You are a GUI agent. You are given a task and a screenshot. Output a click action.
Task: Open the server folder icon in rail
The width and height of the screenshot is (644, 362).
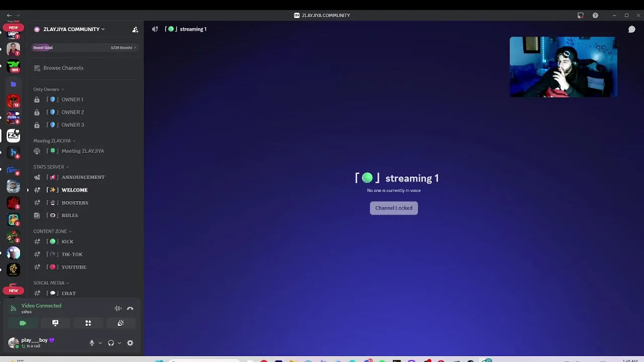coord(14,84)
